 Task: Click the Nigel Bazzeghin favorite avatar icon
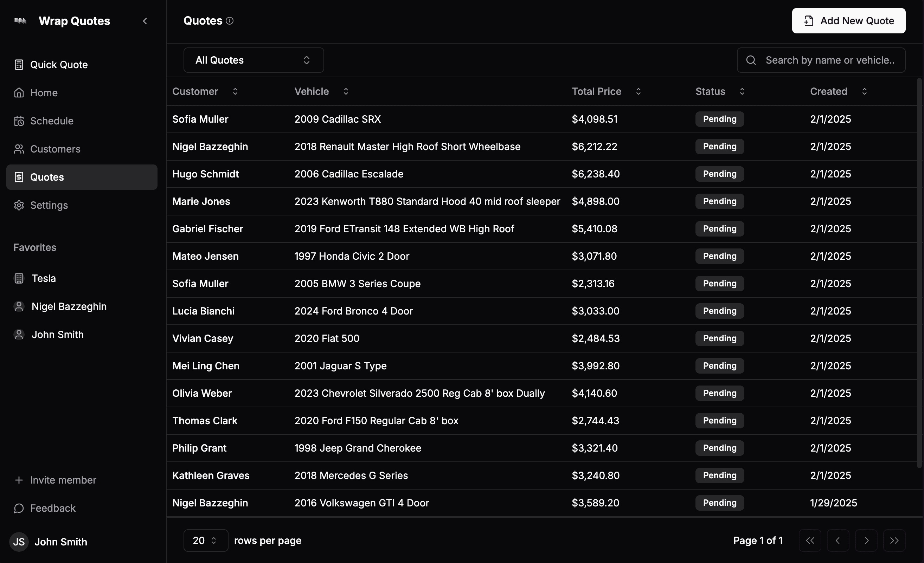(19, 306)
